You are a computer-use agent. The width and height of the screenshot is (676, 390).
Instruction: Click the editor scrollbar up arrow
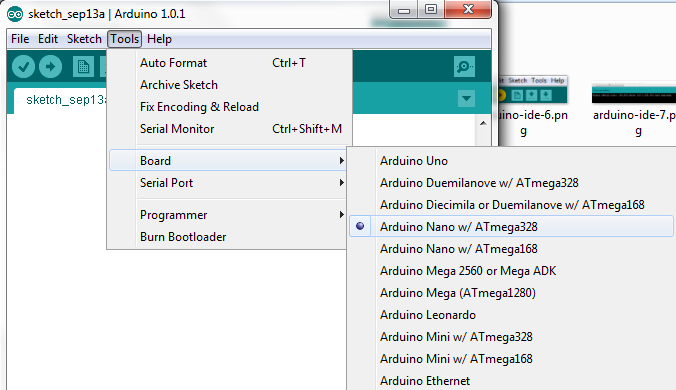tap(483, 123)
